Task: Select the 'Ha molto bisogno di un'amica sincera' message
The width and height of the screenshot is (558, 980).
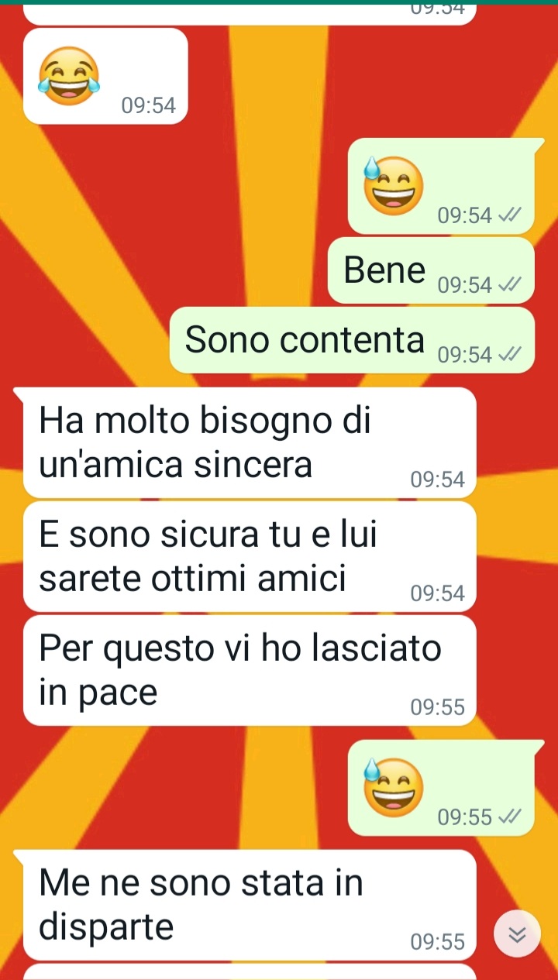Action: [x=250, y=442]
